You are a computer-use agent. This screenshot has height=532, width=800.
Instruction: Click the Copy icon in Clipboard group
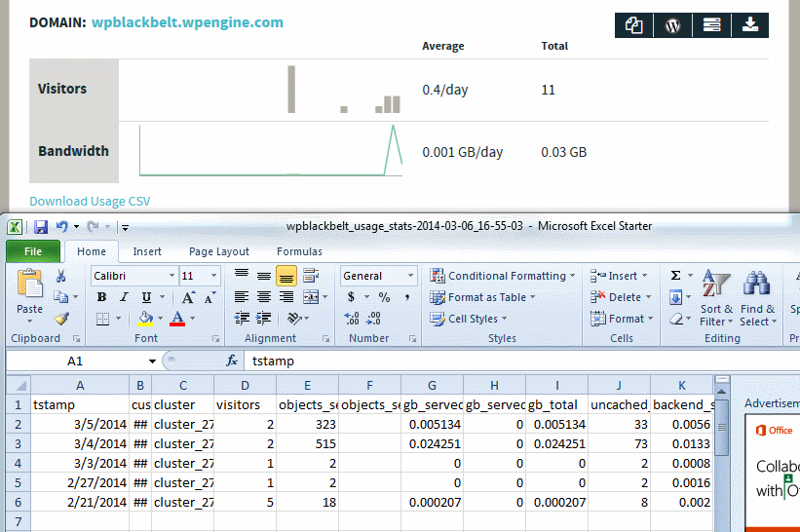tap(61, 297)
